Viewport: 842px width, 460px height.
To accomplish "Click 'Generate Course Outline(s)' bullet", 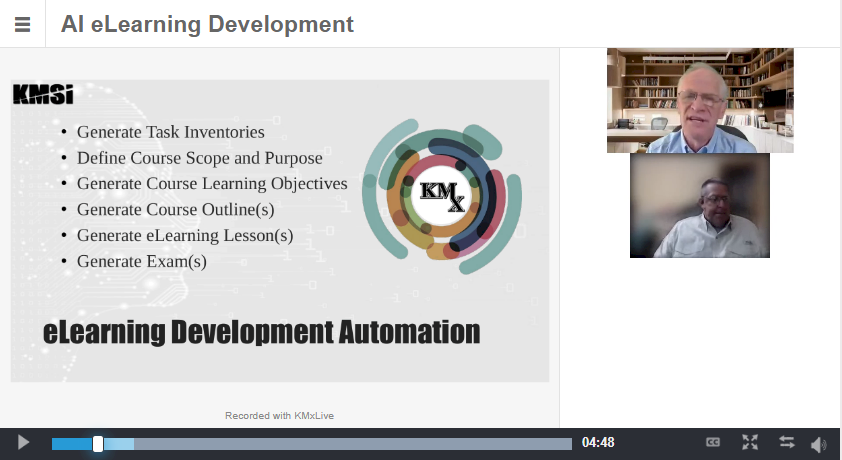I will (176, 209).
